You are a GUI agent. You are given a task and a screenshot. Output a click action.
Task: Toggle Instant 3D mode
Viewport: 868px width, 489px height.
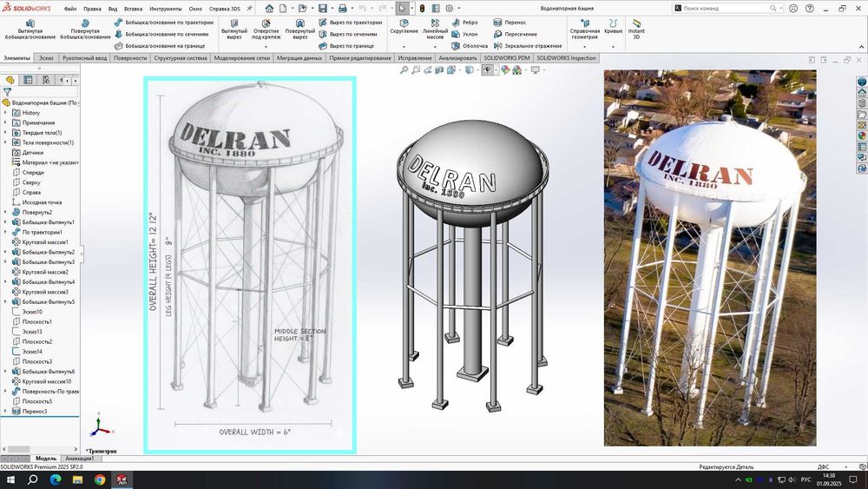(636, 30)
